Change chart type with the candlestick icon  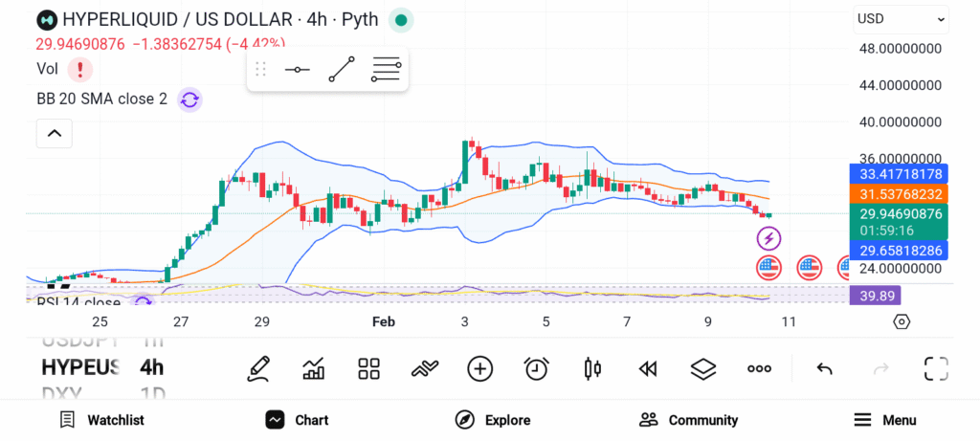pos(592,369)
